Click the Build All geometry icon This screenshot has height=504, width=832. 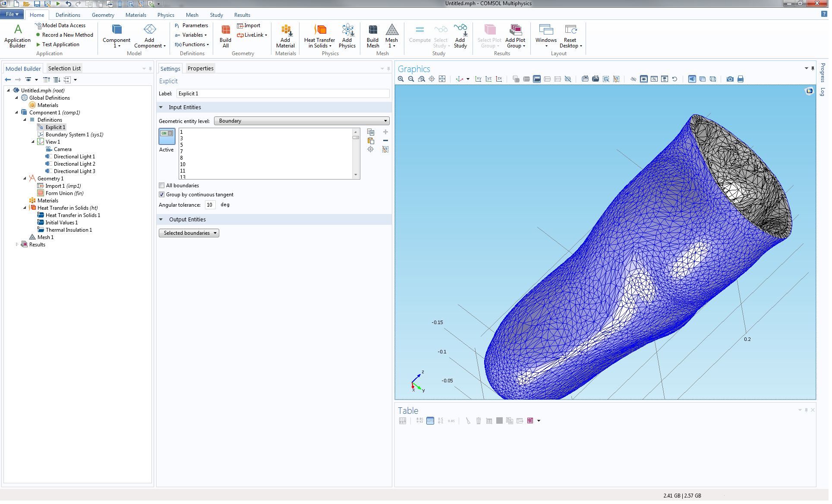coord(227,35)
